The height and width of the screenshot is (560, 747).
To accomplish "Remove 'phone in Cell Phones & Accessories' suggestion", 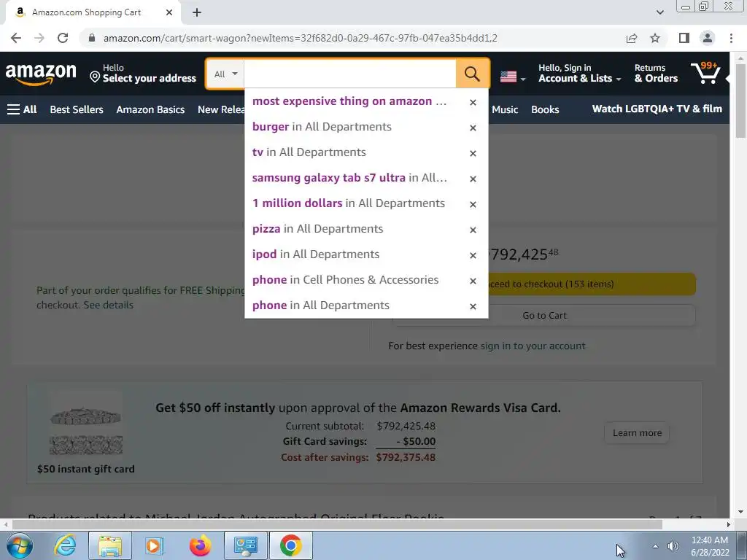I will click(x=473, y=281).
